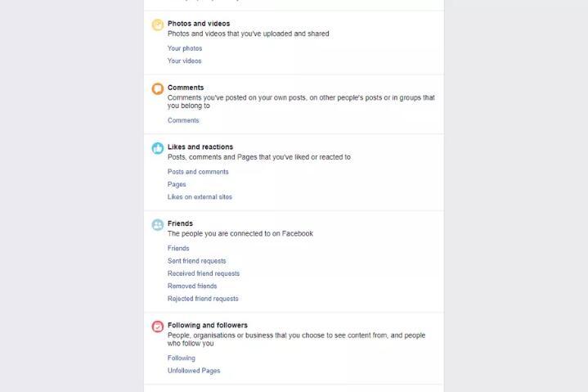Open the Unfollowed Pages link
588x392 pixels.
pyautogui.click(x=194, y=371)
